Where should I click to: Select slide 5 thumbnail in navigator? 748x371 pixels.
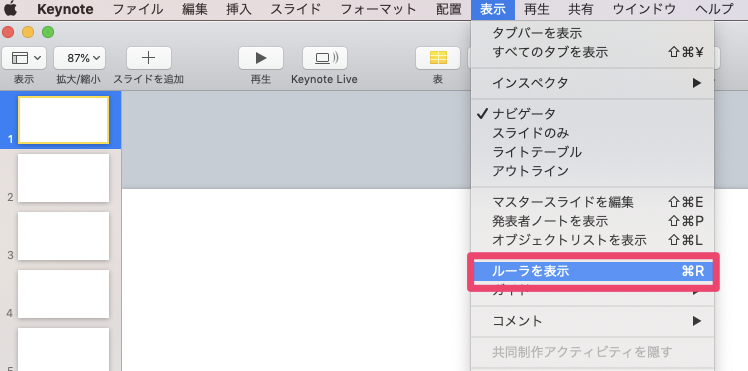click(63, 349)
